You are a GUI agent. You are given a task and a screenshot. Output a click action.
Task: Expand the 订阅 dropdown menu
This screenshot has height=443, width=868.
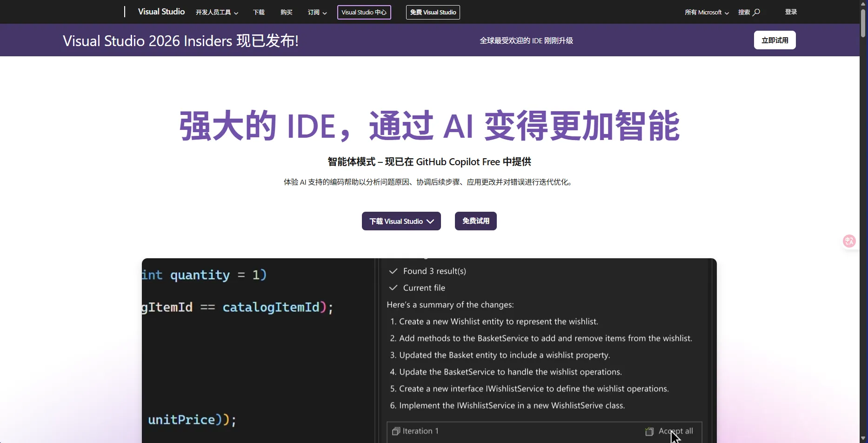[317, 13]
